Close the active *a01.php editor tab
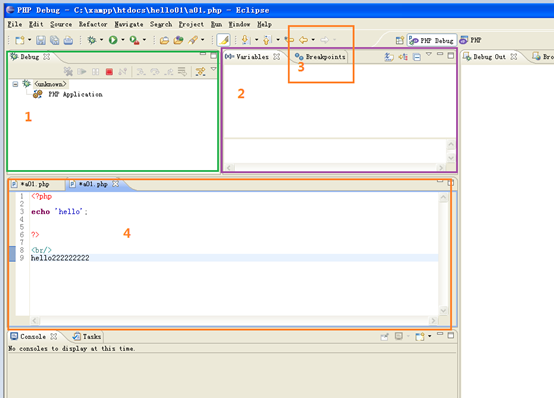554x398 pixels. pyautogui.click(x=116, y=184)
